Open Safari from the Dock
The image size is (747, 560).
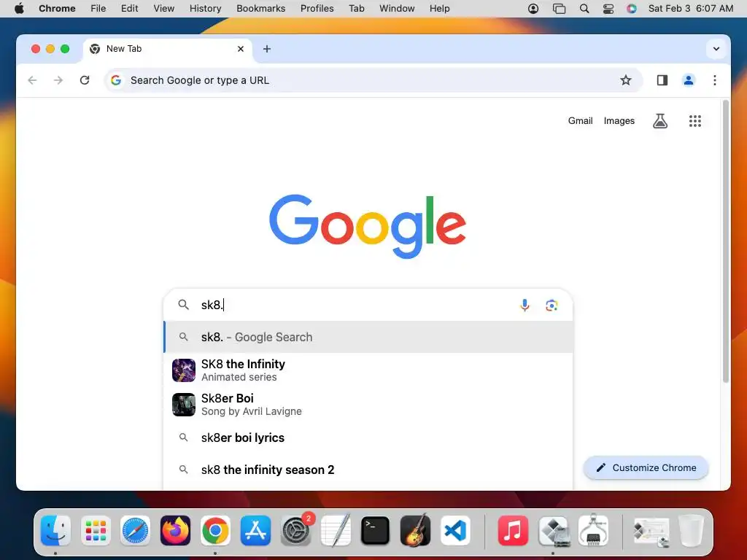[x=135, y=531]
